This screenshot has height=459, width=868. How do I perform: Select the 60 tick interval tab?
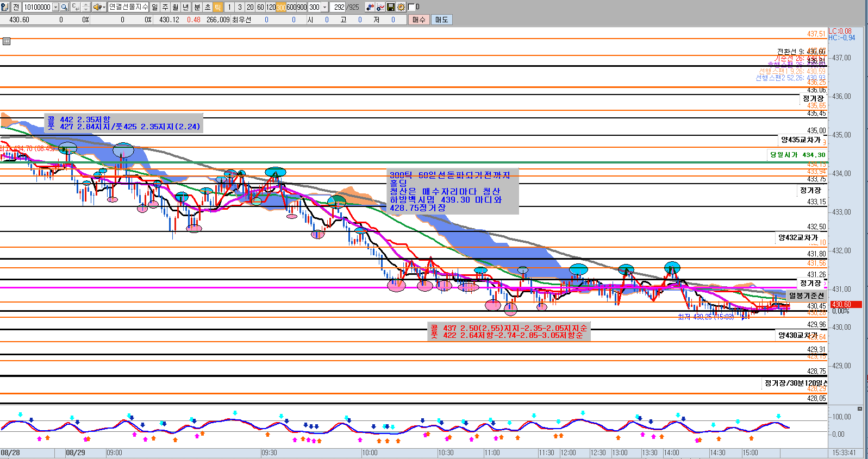tap(260, 7)
